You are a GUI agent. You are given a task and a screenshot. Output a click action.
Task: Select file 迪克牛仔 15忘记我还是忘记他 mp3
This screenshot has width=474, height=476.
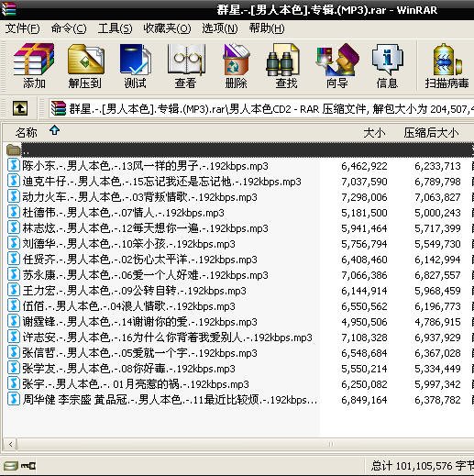[x=161, y=182]
